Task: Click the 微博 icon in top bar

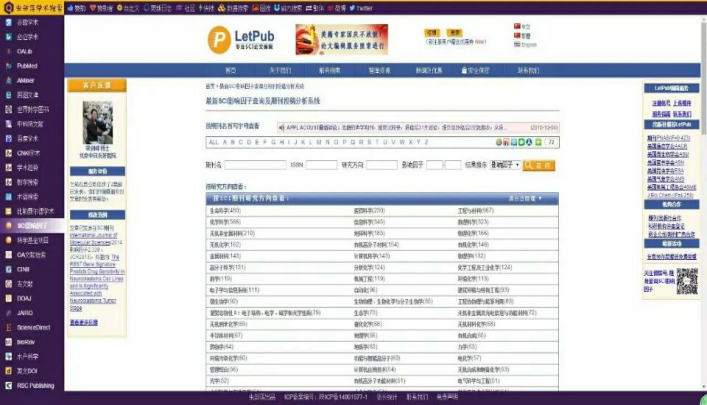Action: 331,8
